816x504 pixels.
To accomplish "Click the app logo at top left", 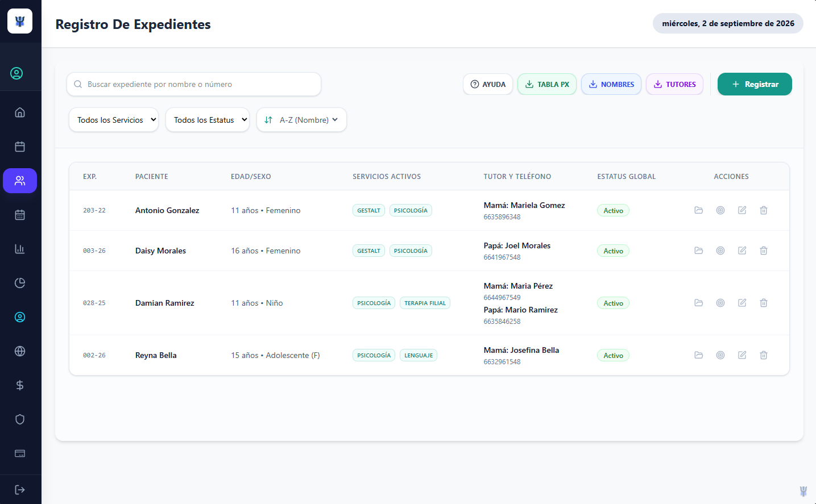I will 20,21.
